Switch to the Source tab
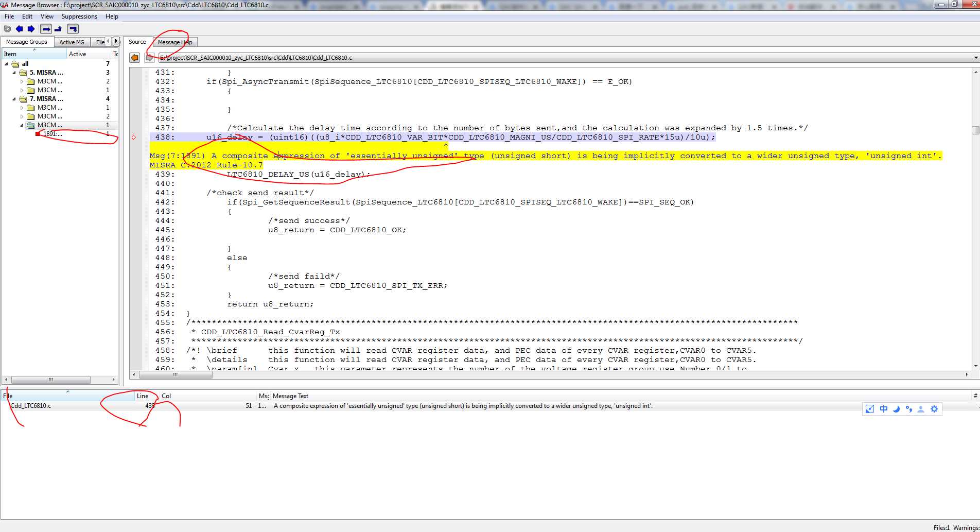The width and height of the screenshot is (980, 532). 137,42
